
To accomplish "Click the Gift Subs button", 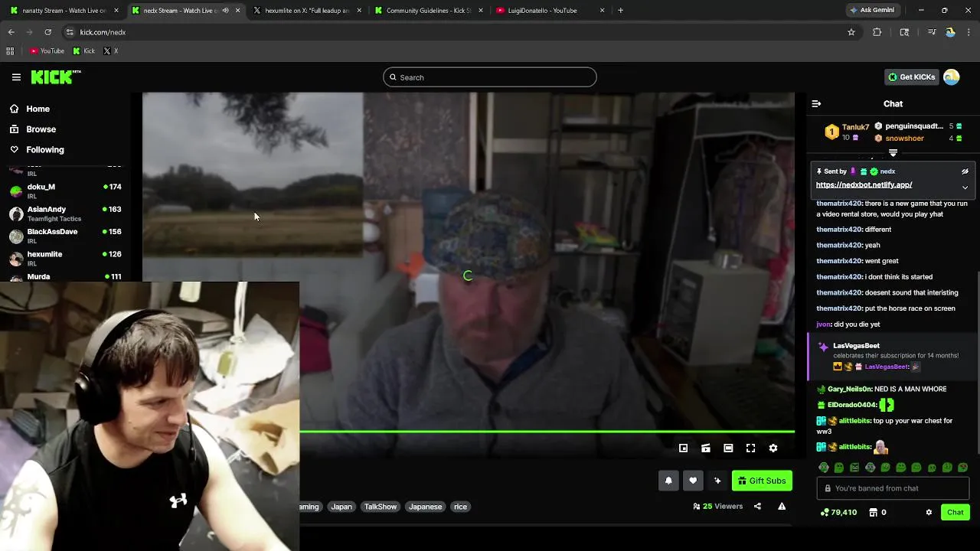I will [x=762, y=481].
